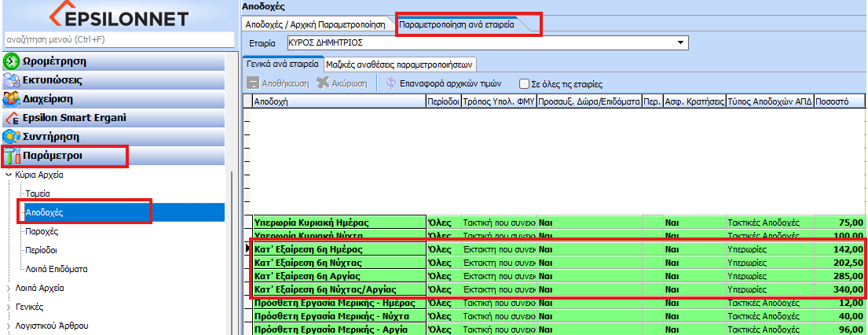Open the Εκτυπώσεις menu section

point(113,80)
